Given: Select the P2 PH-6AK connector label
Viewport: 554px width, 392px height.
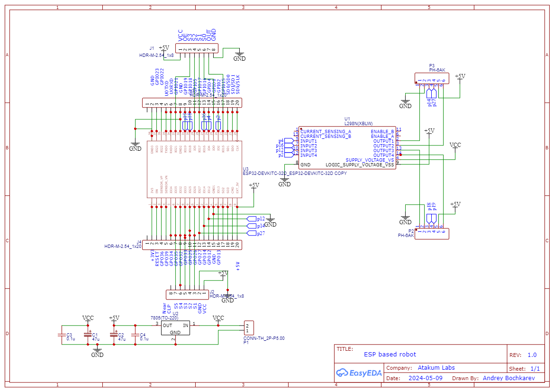Looking at the screenshot, I should (406, 236).
